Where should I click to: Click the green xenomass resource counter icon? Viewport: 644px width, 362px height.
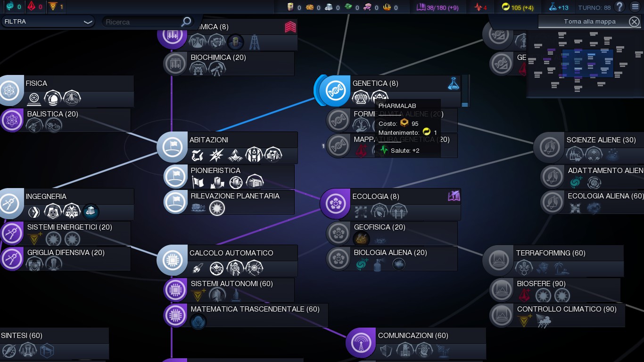point(348,7)
